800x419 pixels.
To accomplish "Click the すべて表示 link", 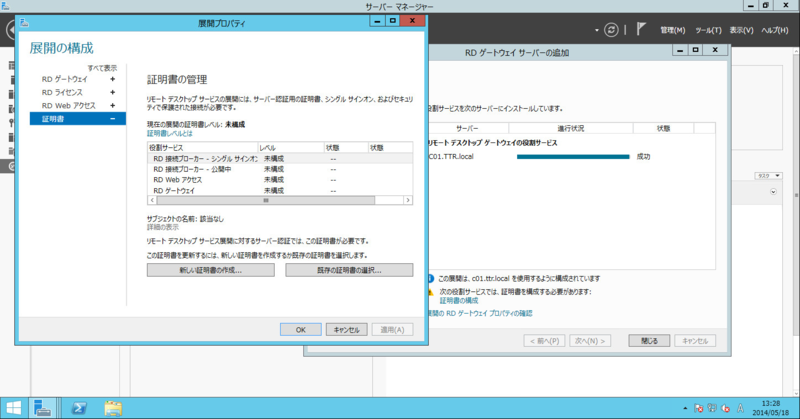I will (x=102, y=68).
